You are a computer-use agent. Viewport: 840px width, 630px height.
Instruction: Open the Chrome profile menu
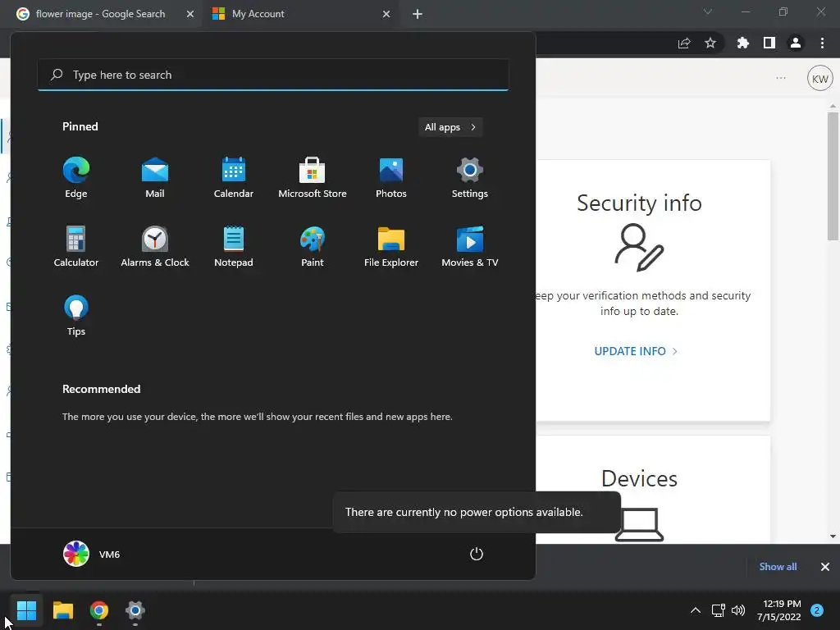tap(796, 43)
